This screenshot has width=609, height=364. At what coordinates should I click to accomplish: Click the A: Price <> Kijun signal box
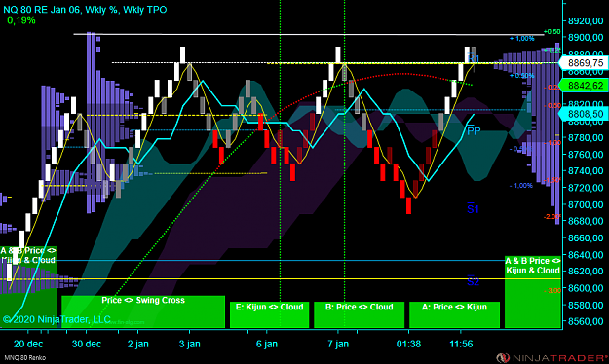pos(454,314)
